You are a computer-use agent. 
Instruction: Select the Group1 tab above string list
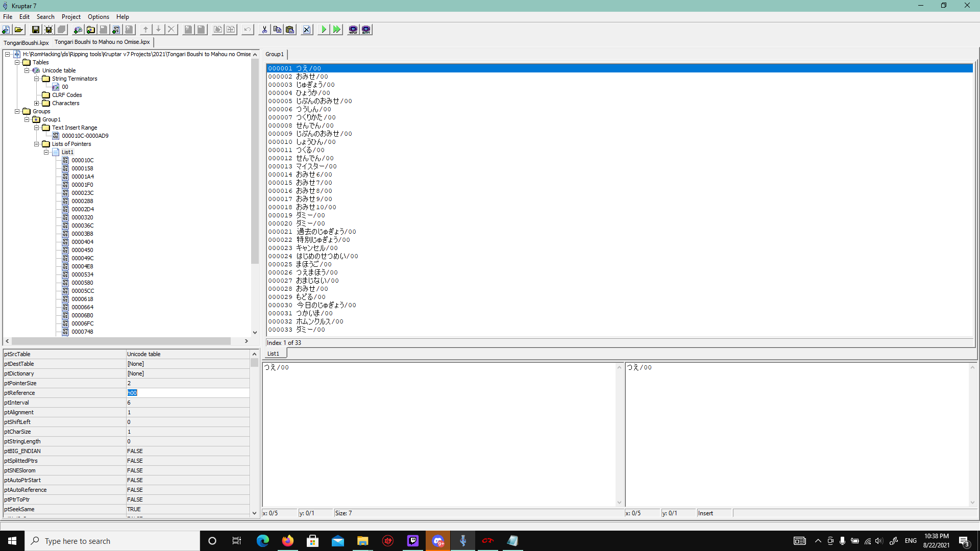click(275, 54)
